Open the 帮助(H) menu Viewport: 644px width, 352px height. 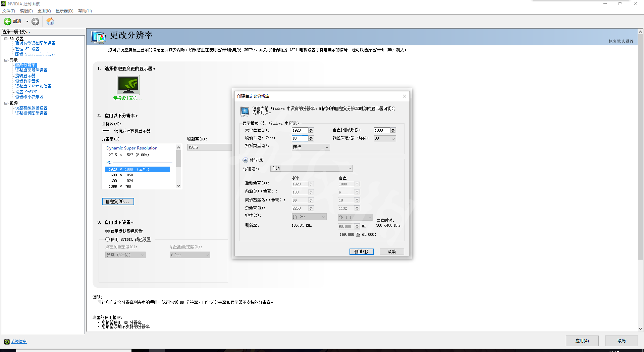coord(85,11)
